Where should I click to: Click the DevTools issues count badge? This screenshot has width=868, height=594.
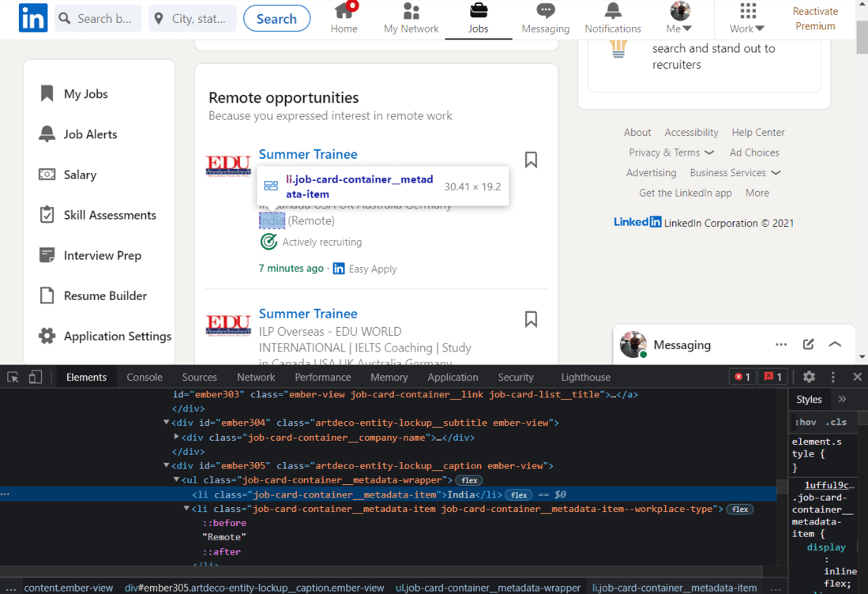click(x=772, y=377)
